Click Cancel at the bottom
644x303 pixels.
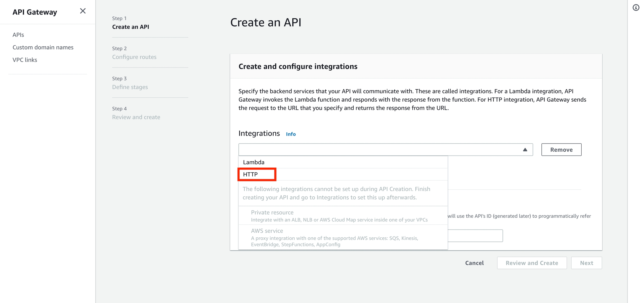pos(474,263)
